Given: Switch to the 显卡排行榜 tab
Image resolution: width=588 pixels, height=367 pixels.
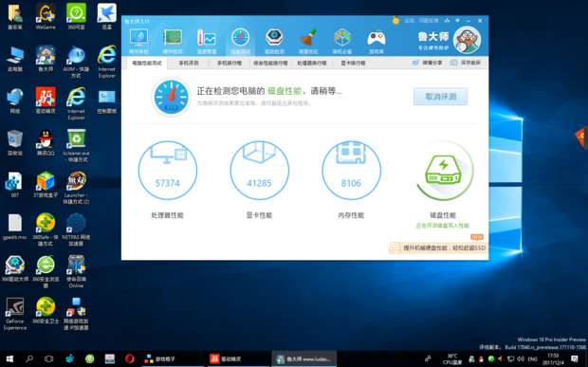Looking at the screenshot, I should (x=353, y=63).
